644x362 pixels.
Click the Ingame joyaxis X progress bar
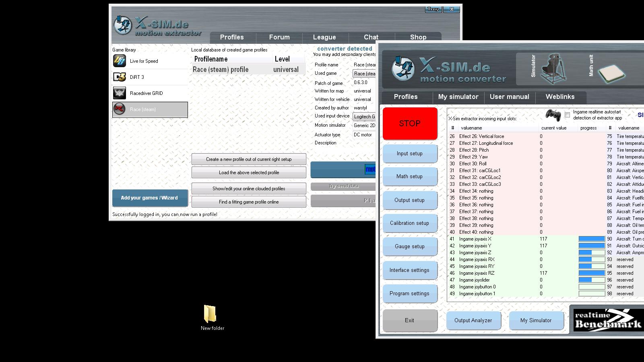tap(592, 239)
